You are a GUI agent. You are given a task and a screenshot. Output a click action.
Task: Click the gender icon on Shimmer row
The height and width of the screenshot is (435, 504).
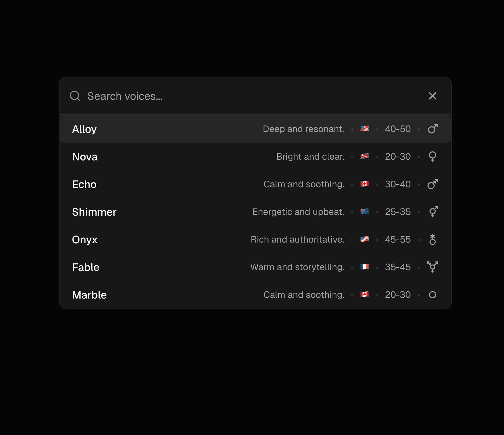click(x=433, y=212)
